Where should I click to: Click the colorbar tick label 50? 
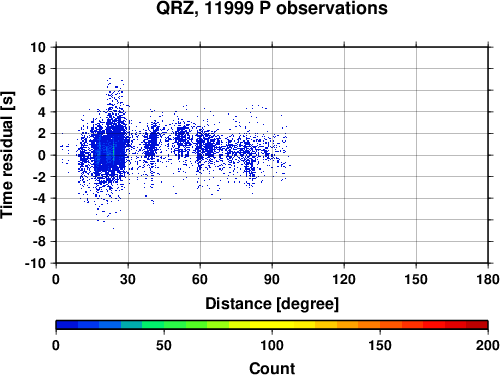coord(164,346)
